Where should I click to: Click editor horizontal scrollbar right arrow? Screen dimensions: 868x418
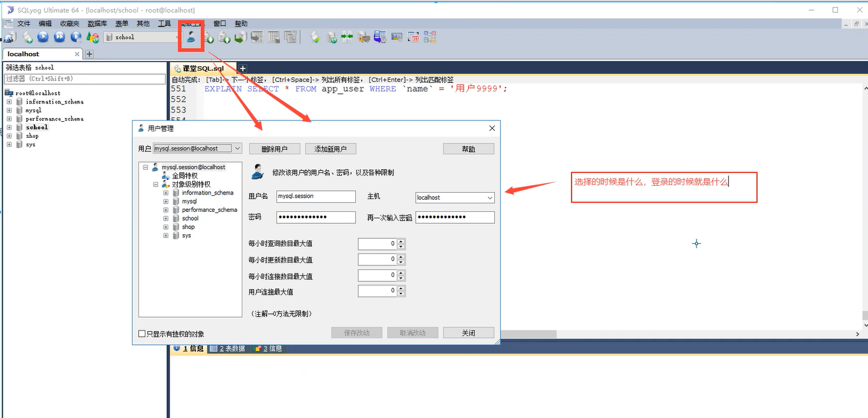(x=858, y=334)
